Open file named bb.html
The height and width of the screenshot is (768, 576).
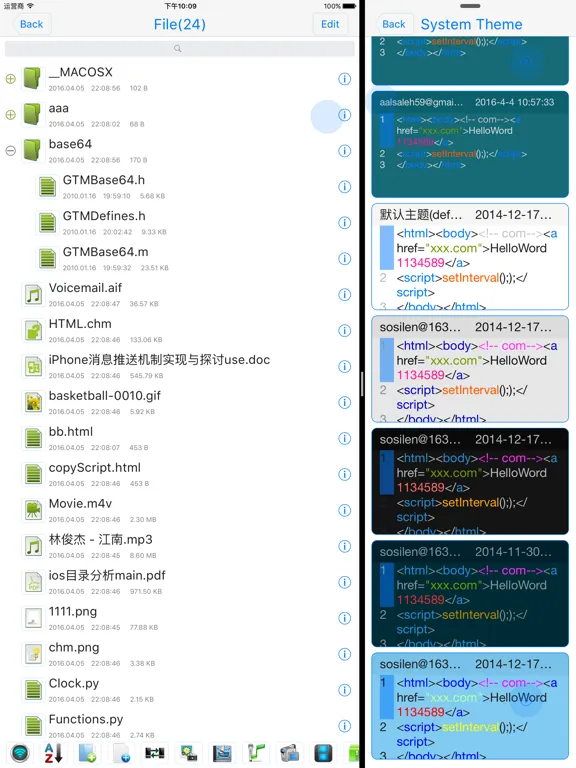point(71,432)
